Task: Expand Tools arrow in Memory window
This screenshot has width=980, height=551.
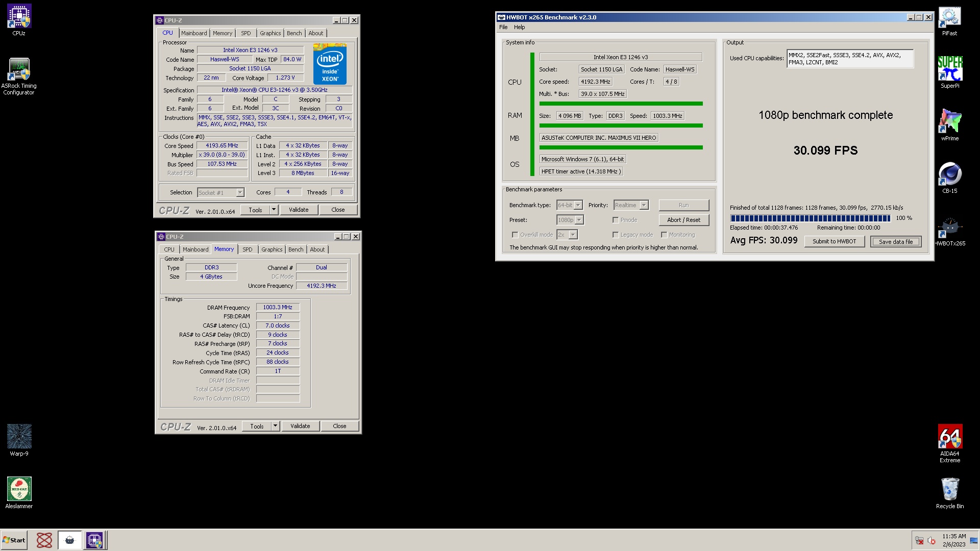Action: click(x=275, y=426)
